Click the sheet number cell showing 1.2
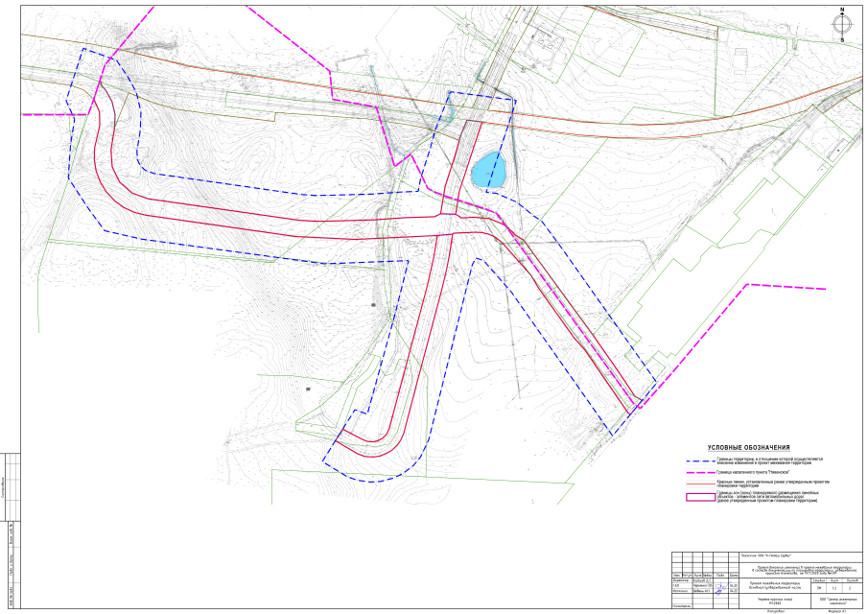868x614 pixels. coord(833,588)
